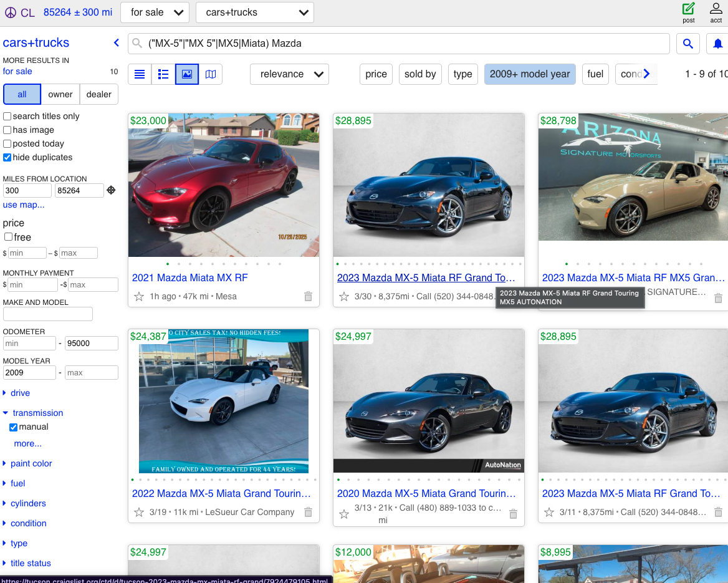Image resolution: width=728 pixels, height=583 pixels.
Task: Click the blue search magnifier button
Action: (688, 44)
